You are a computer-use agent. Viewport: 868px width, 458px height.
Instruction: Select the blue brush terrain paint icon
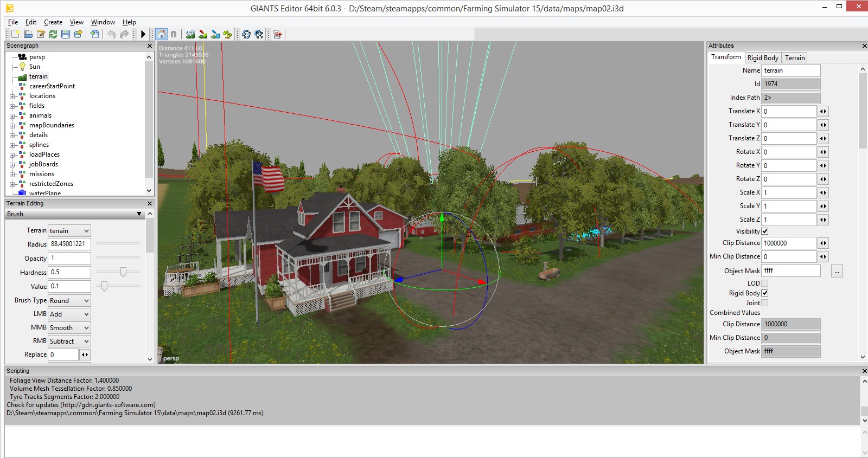[215, 34]
